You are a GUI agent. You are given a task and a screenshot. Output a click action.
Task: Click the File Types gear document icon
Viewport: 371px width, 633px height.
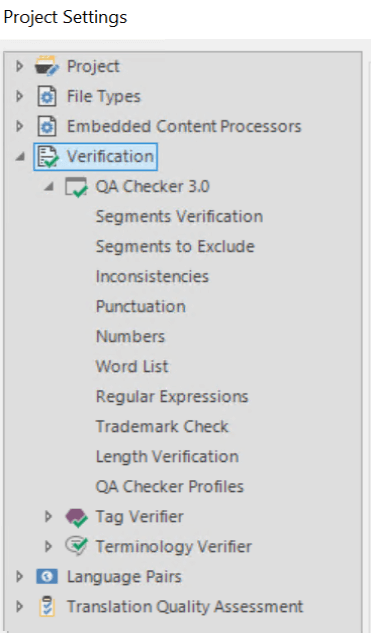coord(47,96)
